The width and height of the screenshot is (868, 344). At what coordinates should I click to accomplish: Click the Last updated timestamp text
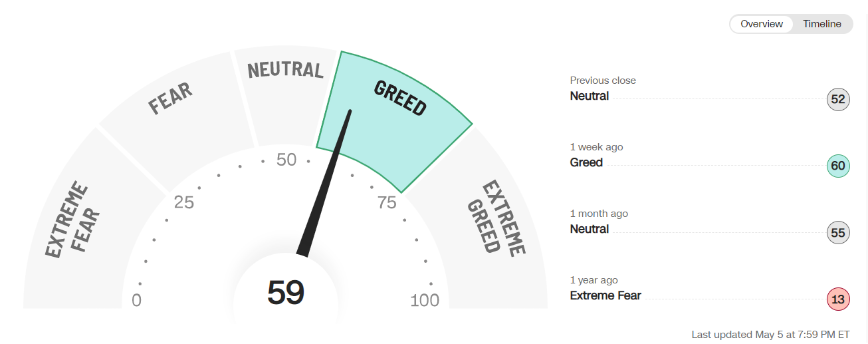point(771,334)
